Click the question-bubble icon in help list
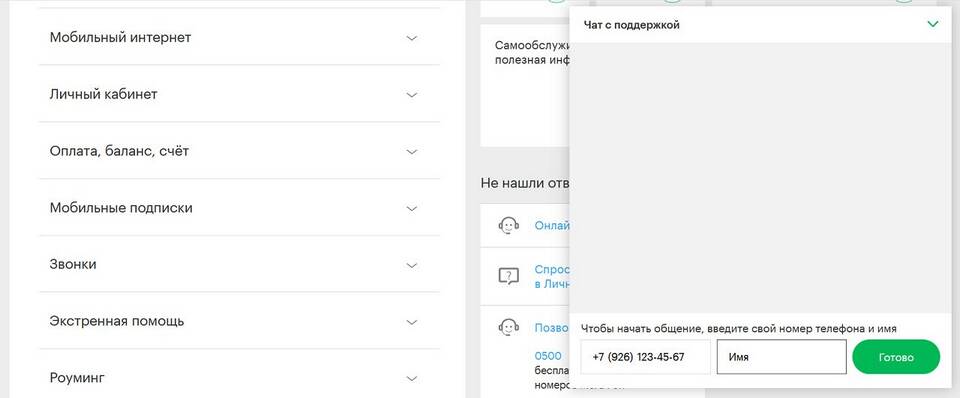Screen dimensions: 960x398 coord(509,277)
